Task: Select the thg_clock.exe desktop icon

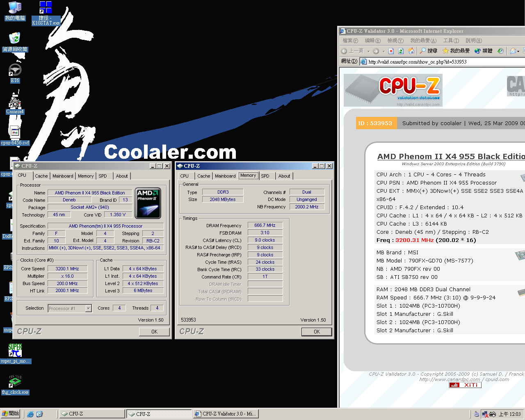Action: (15, 385)
